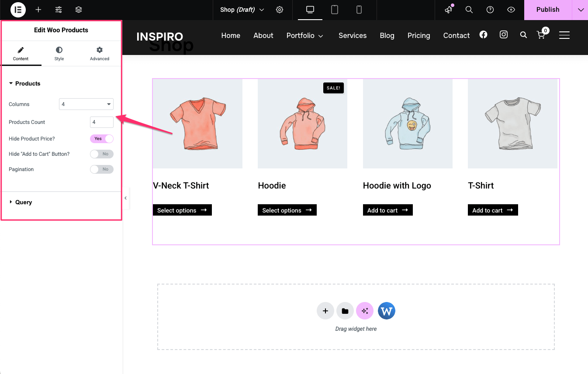
Task: Enable Hide "Add to Cart" Button toggle
Action: [102, 154]
